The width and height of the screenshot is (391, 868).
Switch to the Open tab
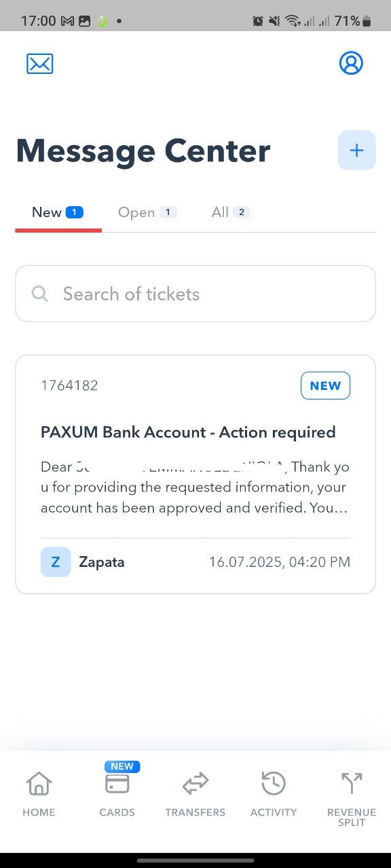pos(147,212)
